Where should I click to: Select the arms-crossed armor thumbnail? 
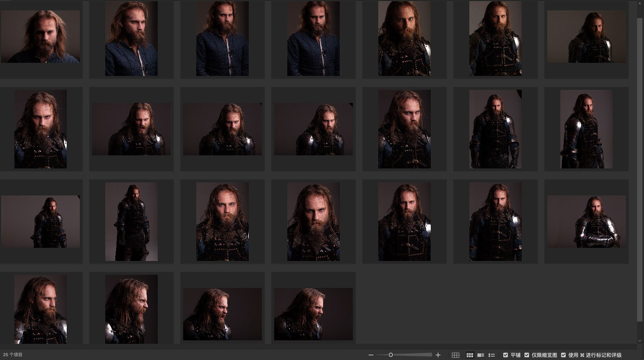tap(586, 222)
